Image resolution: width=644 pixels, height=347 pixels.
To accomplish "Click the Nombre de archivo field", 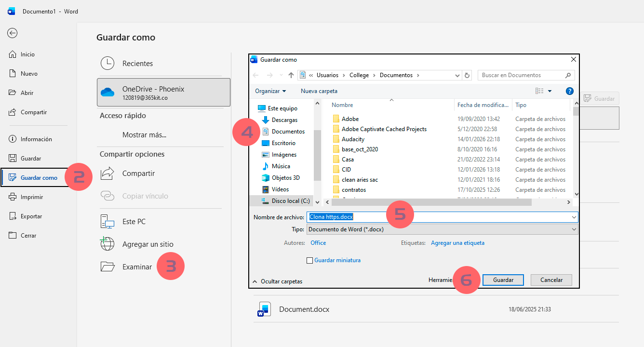I will tap(442, 217).
